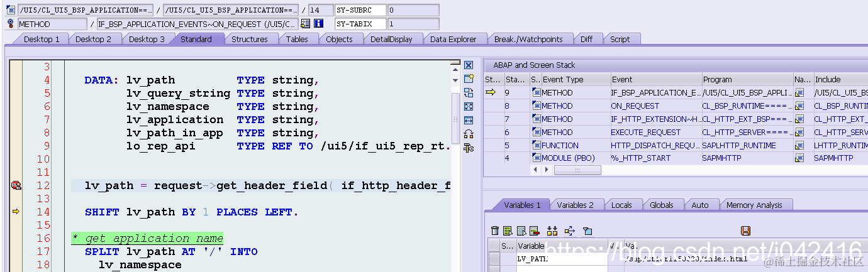Click the filter-like icon in Variables toolbar
Screen dimensions: 868x272
[587, 231]
